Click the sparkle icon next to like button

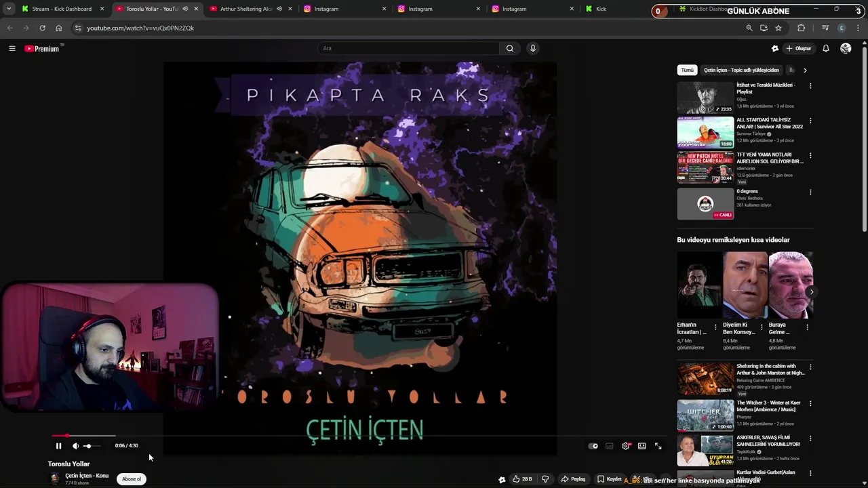[502, 479]
